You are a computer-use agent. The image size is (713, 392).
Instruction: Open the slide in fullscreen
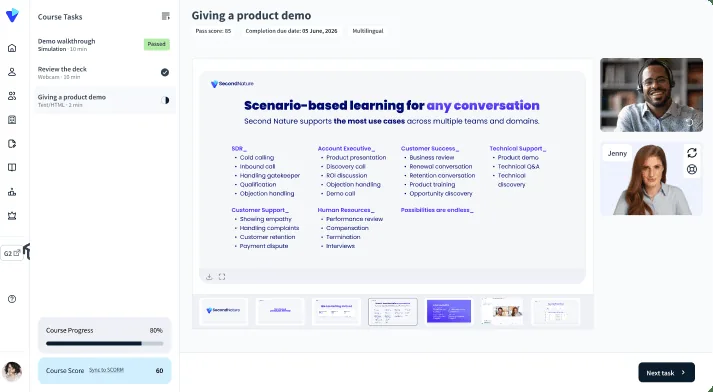pos(222,276)
